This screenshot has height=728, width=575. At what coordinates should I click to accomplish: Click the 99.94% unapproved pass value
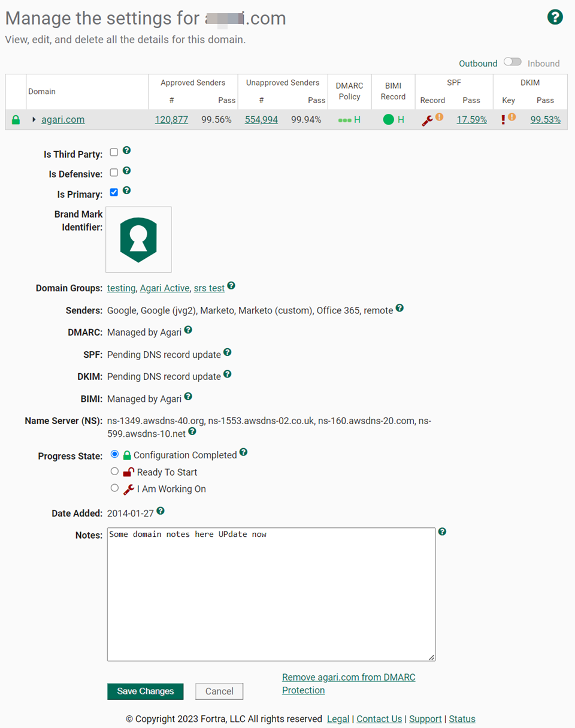306,119
